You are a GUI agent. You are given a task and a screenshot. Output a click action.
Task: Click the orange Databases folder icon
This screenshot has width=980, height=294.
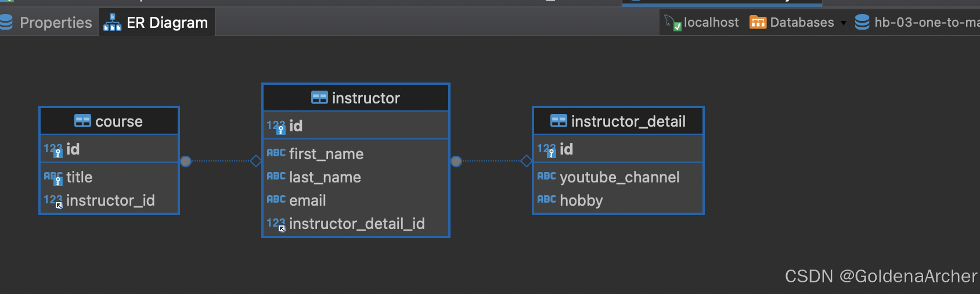tap(758, 23)
